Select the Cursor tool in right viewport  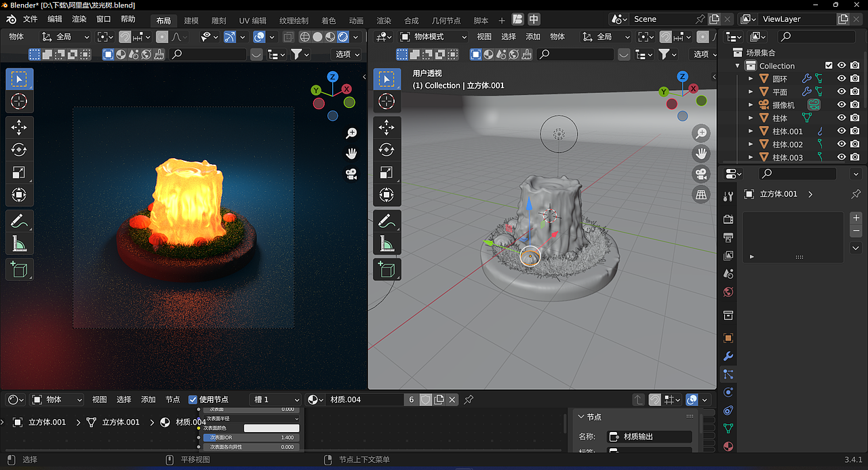(x=387, y=102)
